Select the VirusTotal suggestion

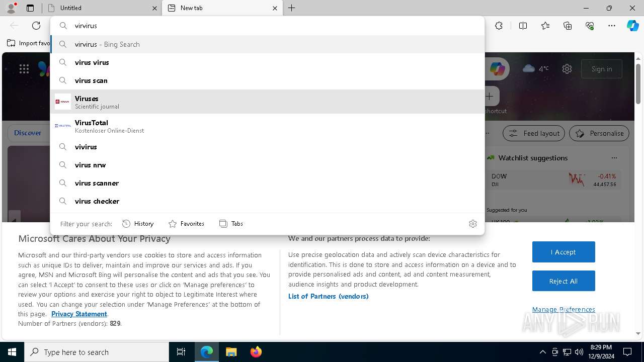267,126
